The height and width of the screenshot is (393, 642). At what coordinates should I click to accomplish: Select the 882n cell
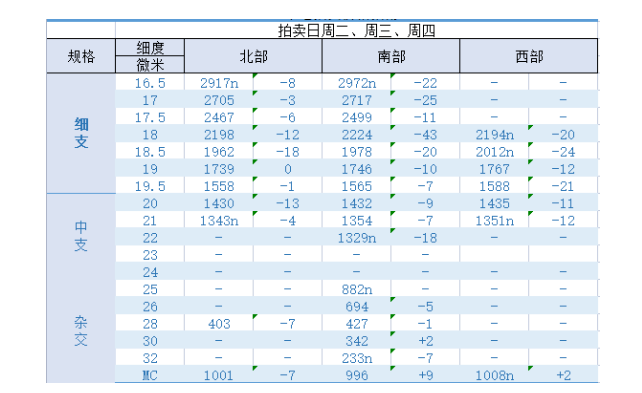(x=357, y=289)
